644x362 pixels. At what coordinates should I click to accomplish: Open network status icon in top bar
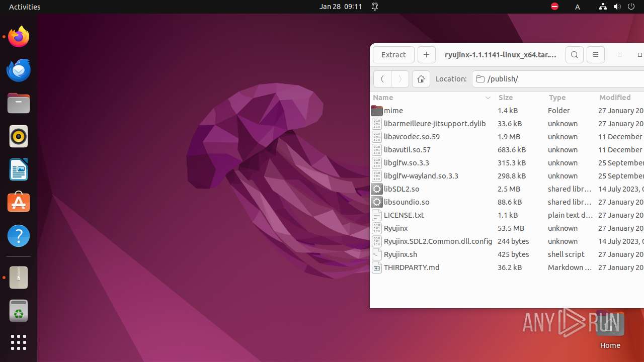(x=603, y=7)
